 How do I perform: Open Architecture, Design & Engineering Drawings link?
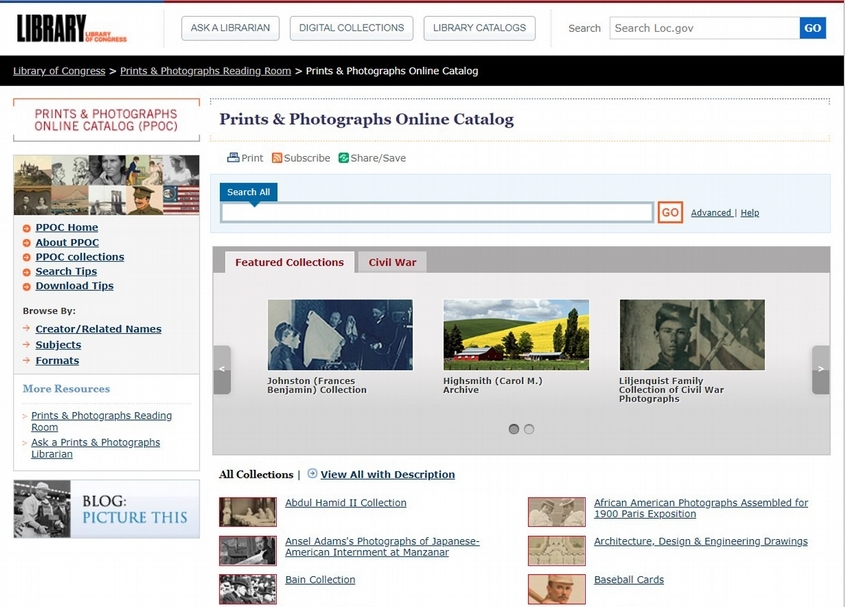701,541
